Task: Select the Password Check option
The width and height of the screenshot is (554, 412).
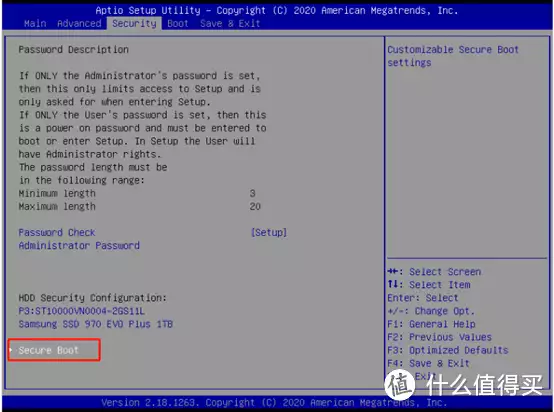Action: tap(57, 233)
